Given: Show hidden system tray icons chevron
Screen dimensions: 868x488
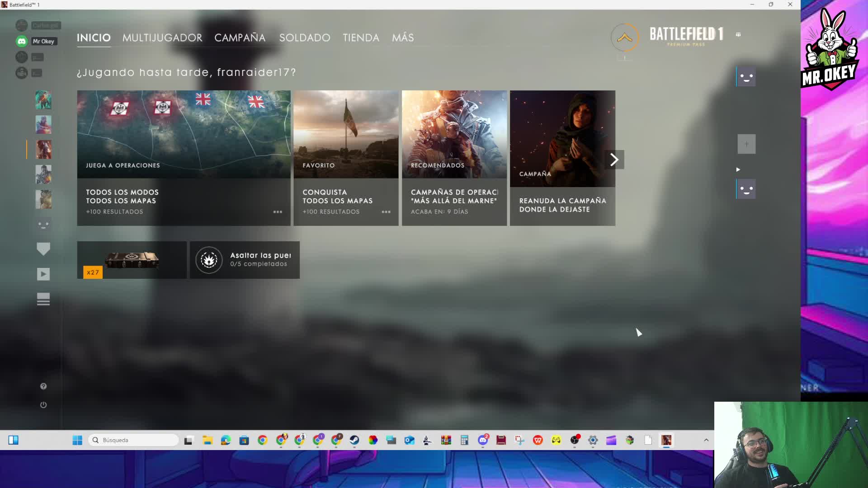Looking at the screenshot, I should pos(706,440).
